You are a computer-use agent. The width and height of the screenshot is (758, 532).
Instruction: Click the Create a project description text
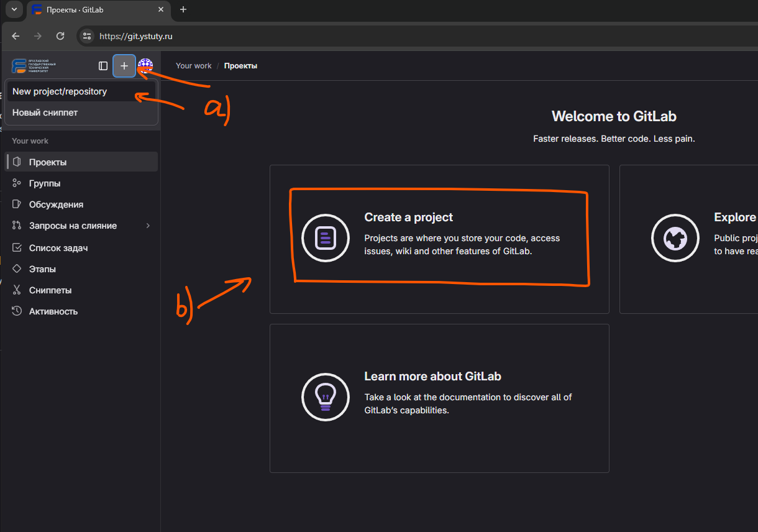[462, 245]
